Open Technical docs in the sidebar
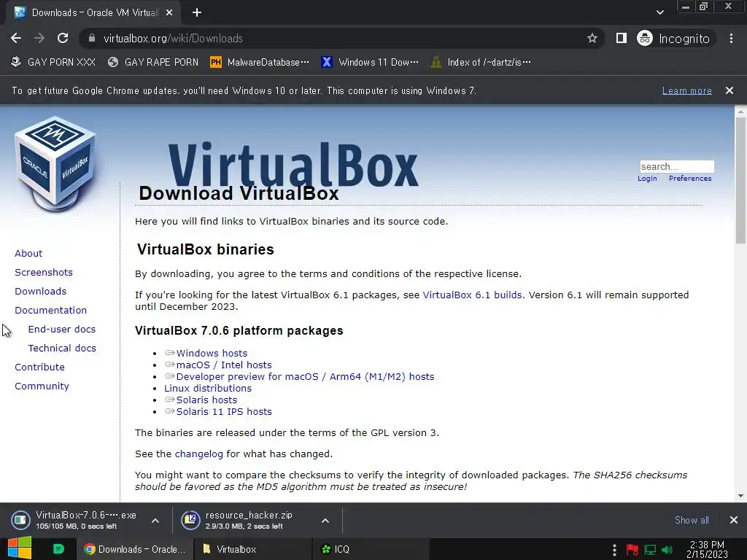Viewport: 747px width, 560px height. [62, 348]
